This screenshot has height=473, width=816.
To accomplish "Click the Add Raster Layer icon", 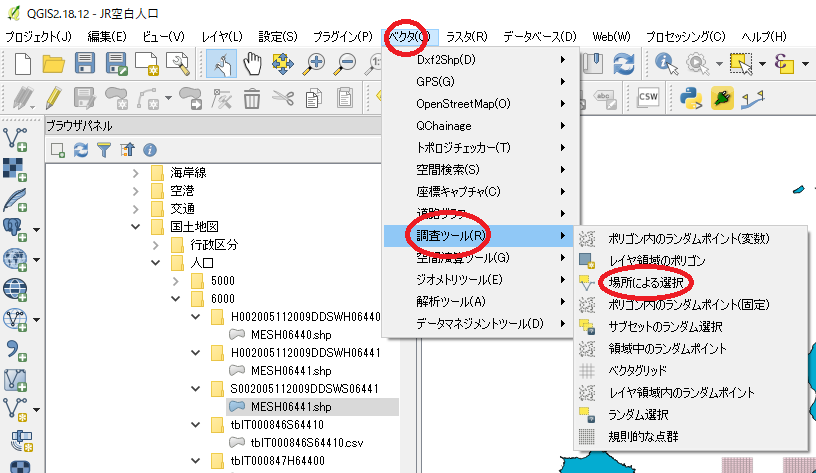I will click(15, 170).
